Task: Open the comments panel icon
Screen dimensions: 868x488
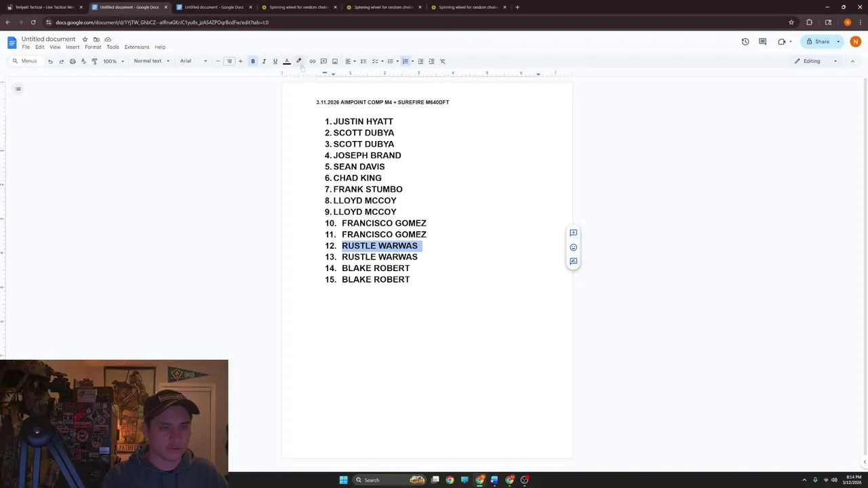Action: (x=763, y=41)
